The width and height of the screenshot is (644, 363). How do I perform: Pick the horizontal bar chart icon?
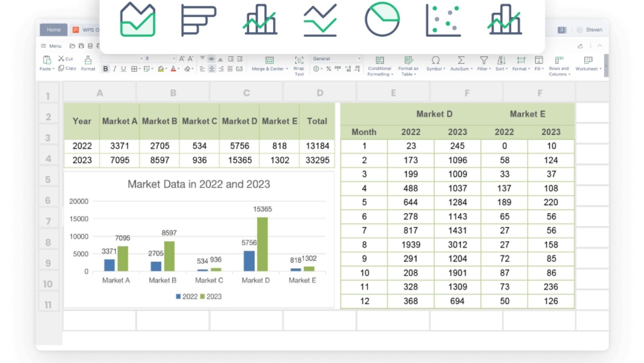[x=198, y=20]
